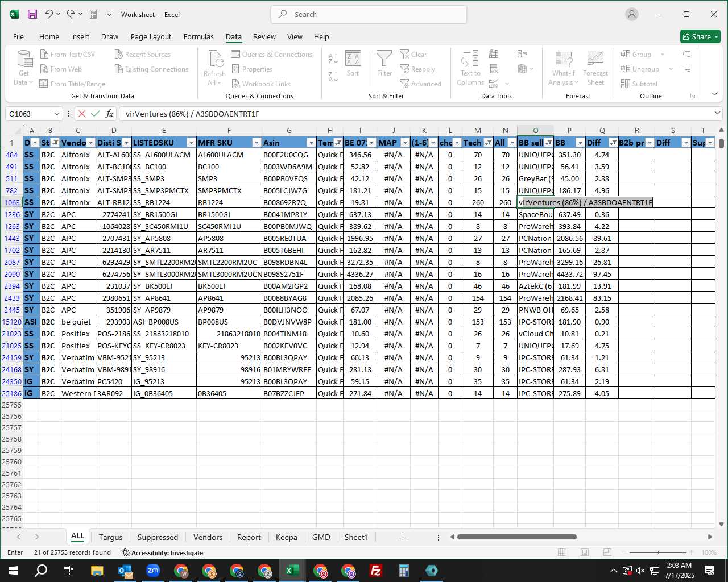Open the Vendors sheet tab
Viewport: 728px width, 582px height.
[x=208, y=537]
